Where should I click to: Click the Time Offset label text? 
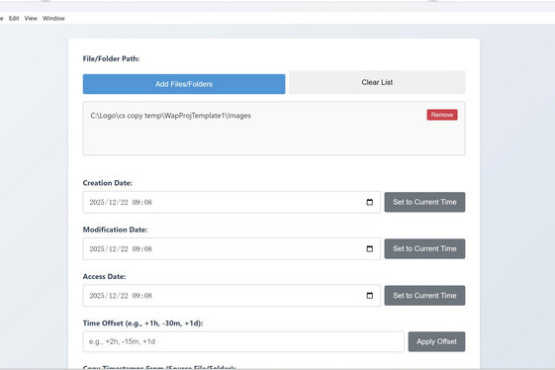click(143, 323)
